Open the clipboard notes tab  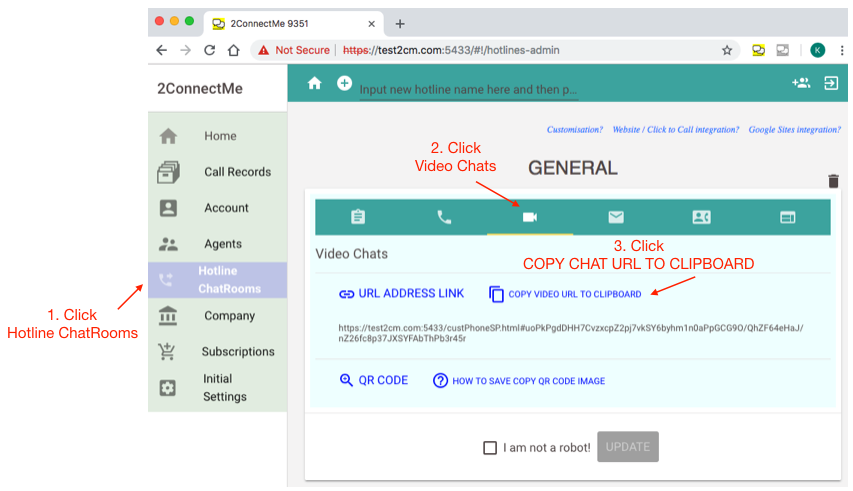pos(358,217)
